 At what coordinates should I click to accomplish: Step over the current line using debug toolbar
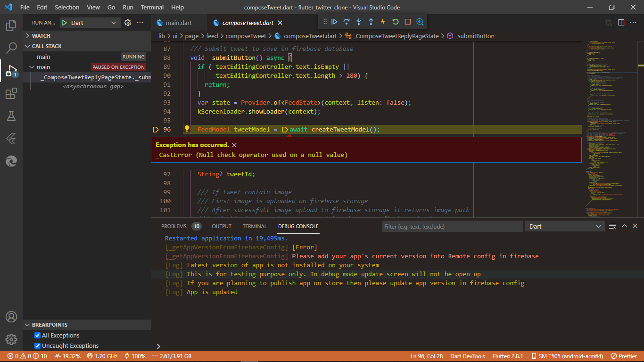(347, 22)
